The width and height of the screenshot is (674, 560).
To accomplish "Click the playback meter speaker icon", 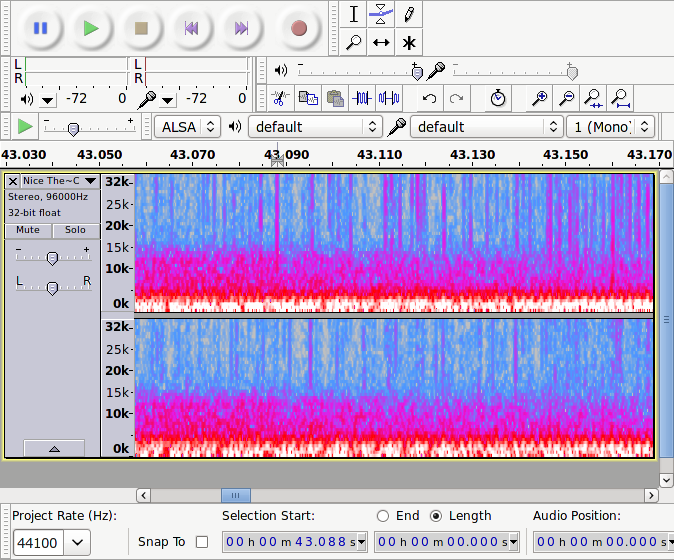I will pos(27,100).
